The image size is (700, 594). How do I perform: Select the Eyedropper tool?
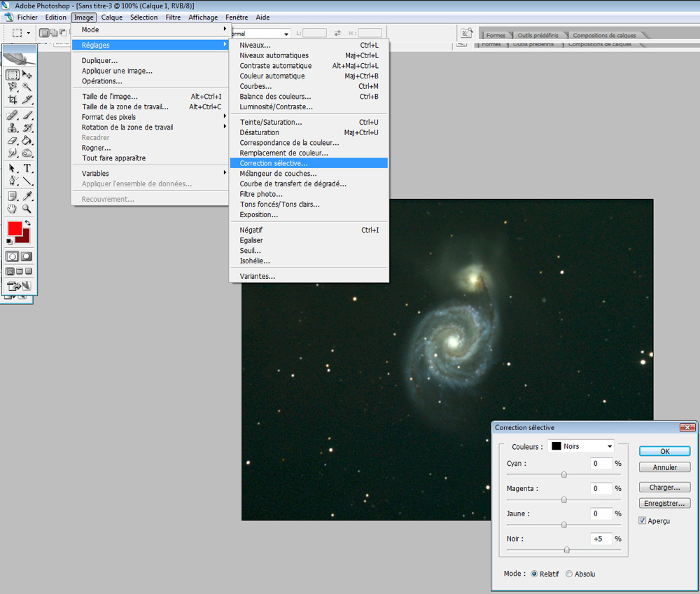[27, 195]
